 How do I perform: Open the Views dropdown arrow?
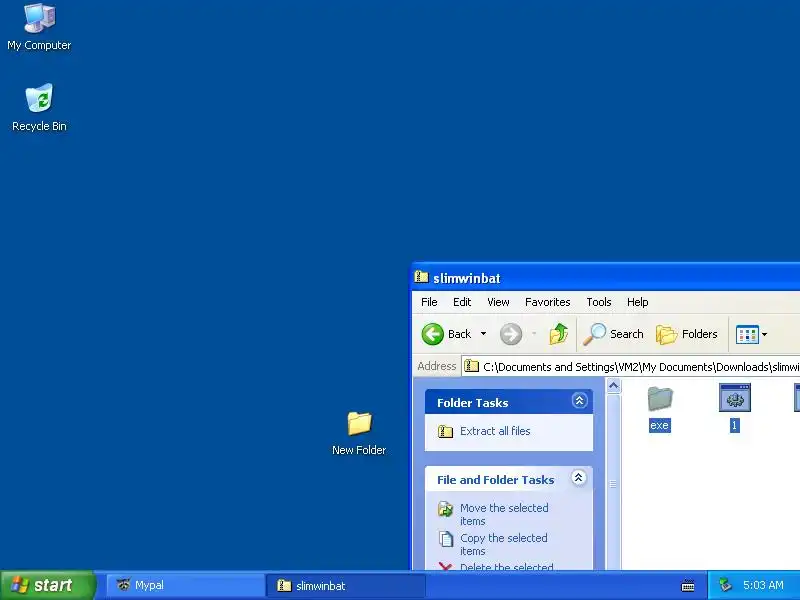tap(764, 335)
